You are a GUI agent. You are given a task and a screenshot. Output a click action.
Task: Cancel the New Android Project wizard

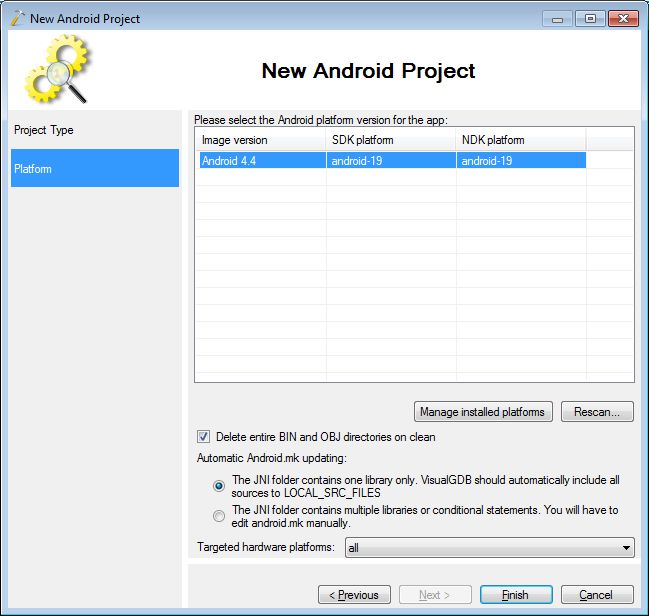click(x=597, y=595)
